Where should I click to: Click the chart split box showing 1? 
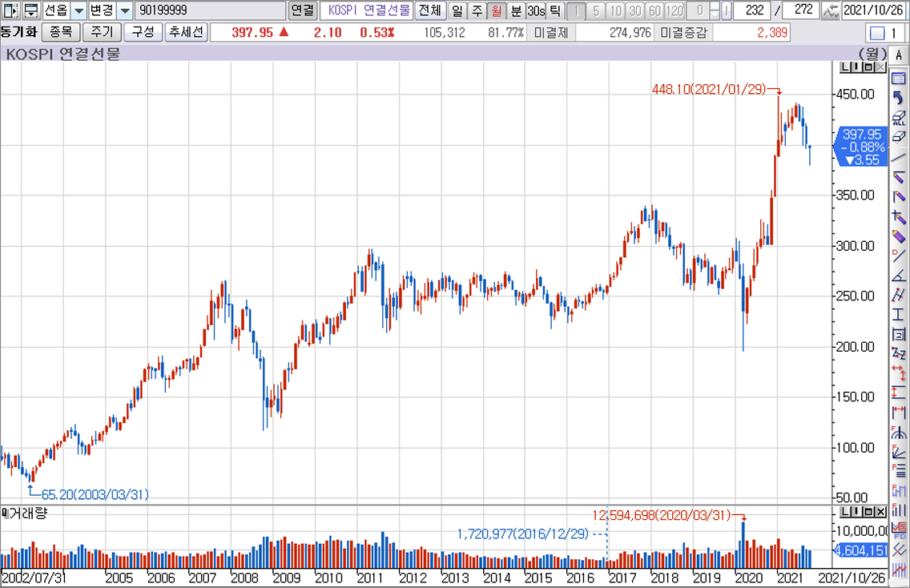[884, 33]
